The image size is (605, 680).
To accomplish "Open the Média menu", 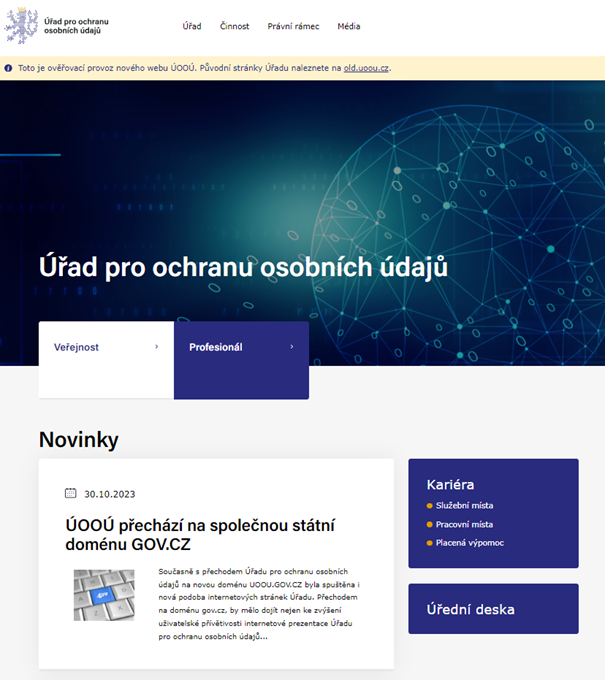I will point(349,26).
